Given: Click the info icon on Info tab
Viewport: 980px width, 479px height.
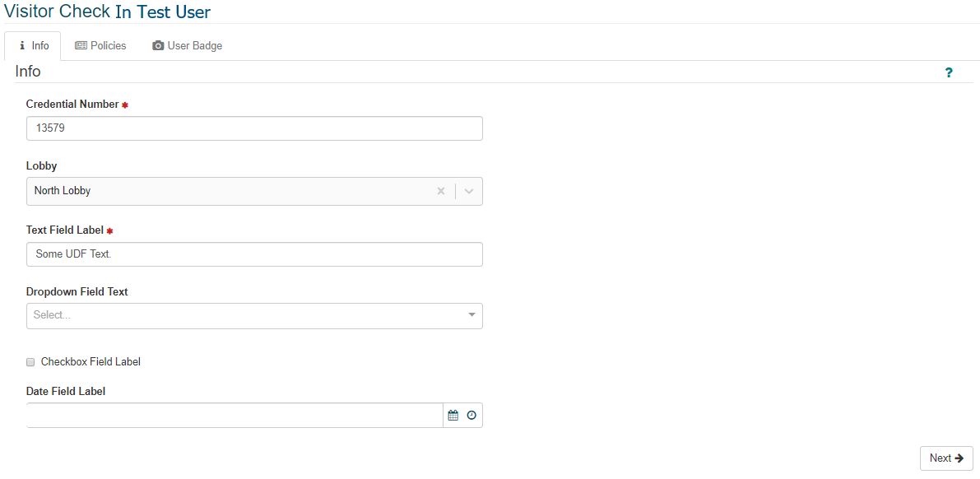Looking at the screenshot, I should click(22, 45).
